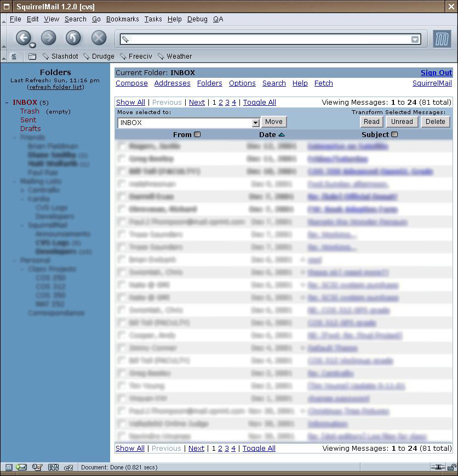Image resolution: width=458 pixels, height=476 pixels.
Task: Click the Slashdot bookmark icon
Action: (46, 56)
